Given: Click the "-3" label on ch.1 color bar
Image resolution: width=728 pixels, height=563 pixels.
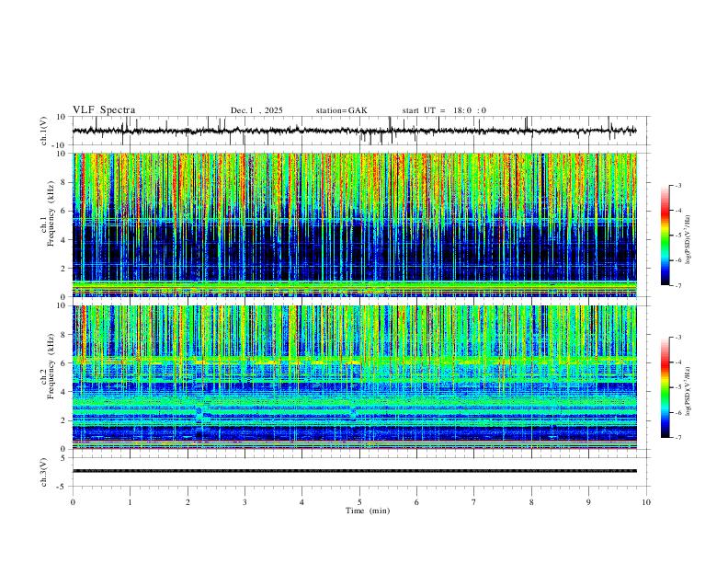Looking at the screenshot, I should tap(677, 185).
